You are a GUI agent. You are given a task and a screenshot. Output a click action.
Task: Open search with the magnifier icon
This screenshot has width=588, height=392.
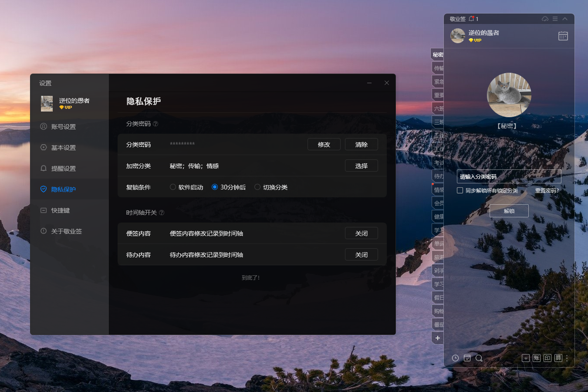[479, 358]
